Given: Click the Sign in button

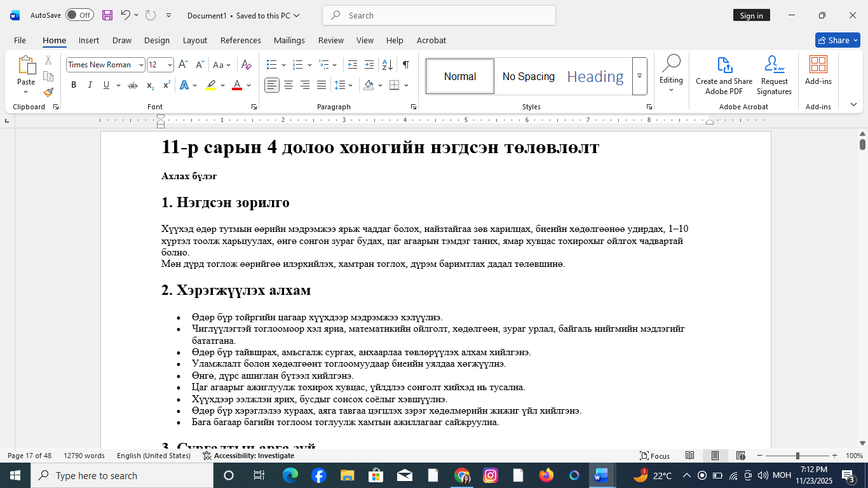Looking at the screenshot, I should 752,15.
